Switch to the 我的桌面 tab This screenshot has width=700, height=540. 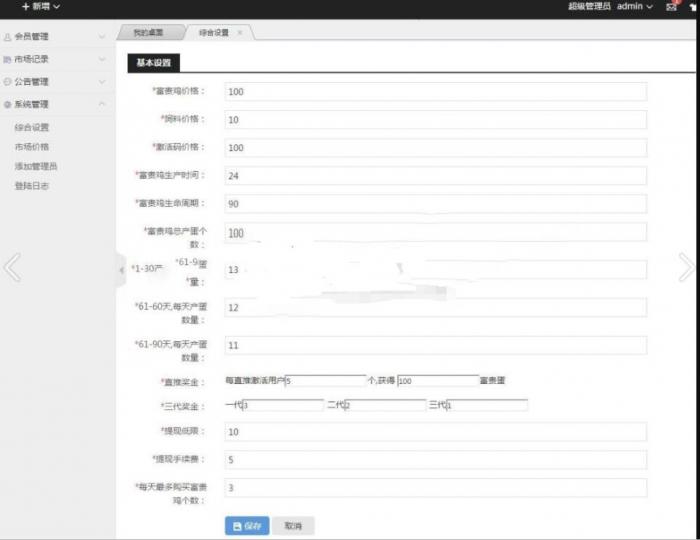coord(147,33)
